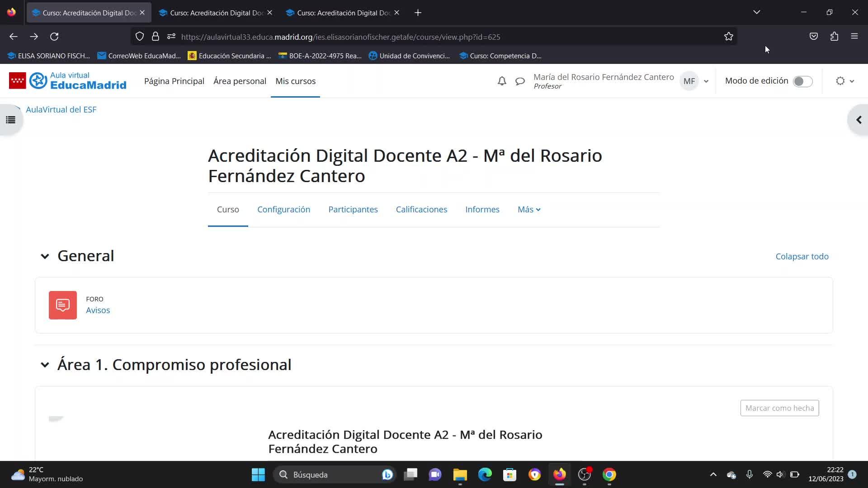Expand the Más dropdown menu
This screenshot has width=868, height=488.
(528, 210)
